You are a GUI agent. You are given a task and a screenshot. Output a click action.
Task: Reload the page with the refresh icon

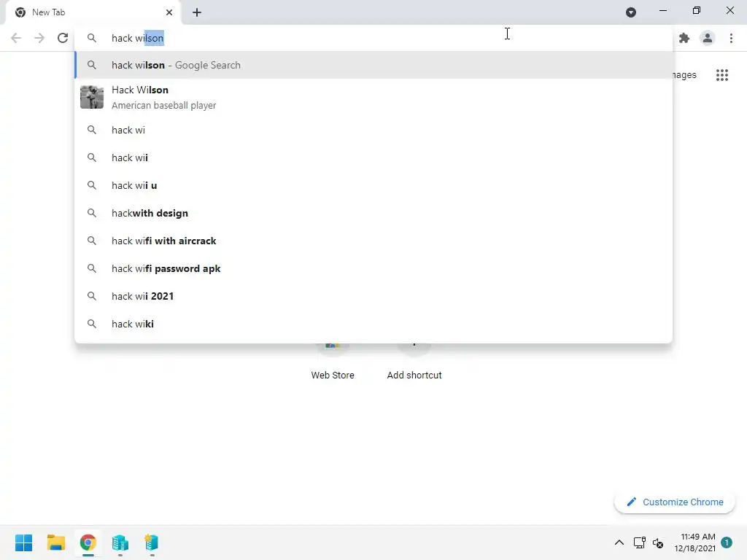pyautogui.click(x=63, y=38)
